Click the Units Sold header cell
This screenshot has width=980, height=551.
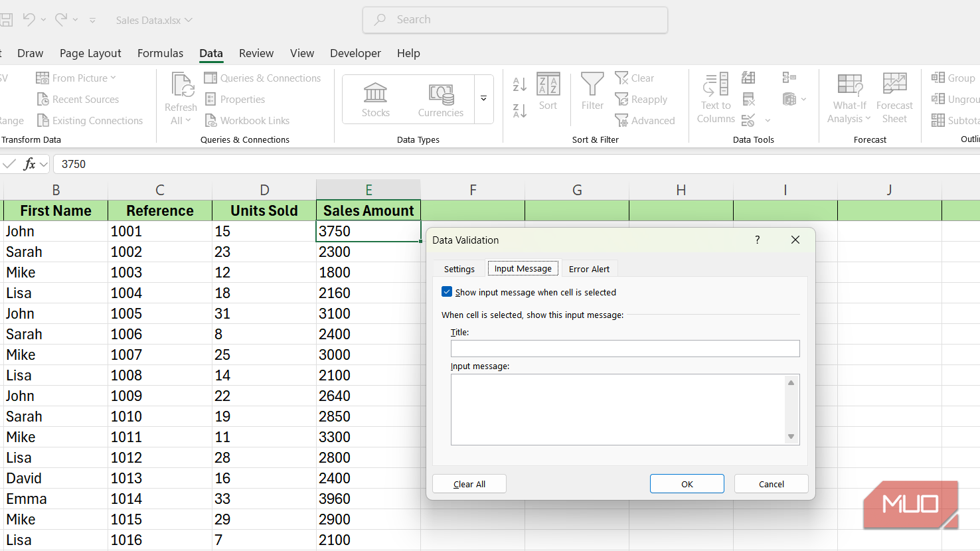[x=264, y=210]
